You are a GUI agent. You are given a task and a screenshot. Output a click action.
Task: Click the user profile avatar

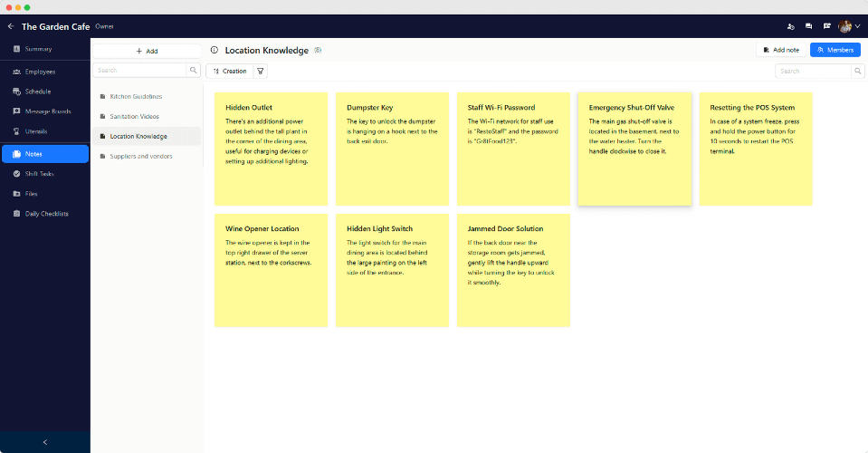click(844, 26)
